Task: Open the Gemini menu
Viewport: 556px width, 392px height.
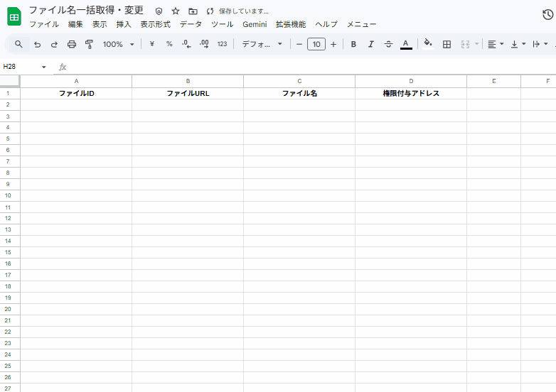Action: [x=255, y=24]
